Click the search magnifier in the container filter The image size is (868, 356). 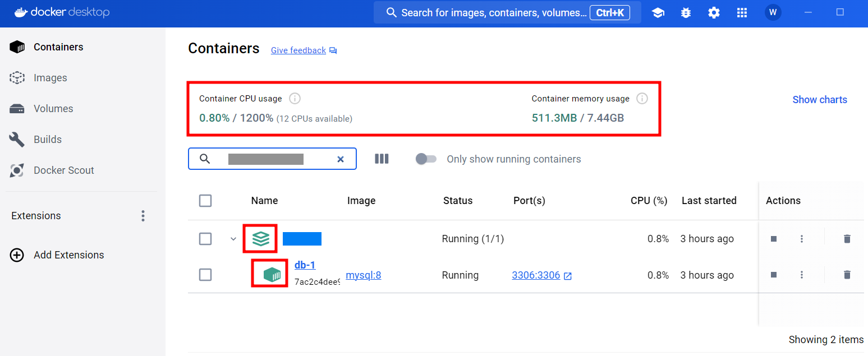pyautogui.click(x=205, y=159)
